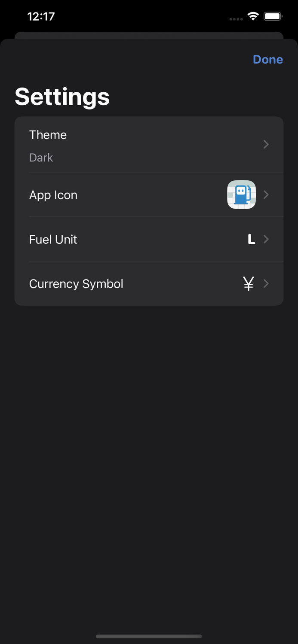Expand Currency Symbol options via chevron
This screenshot has width=298, height=644.
click(266, 283)
